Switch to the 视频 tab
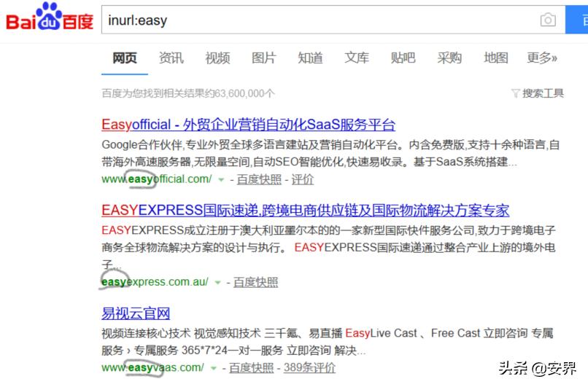Viewport: 588px width, 387px height. click(217, 58)
